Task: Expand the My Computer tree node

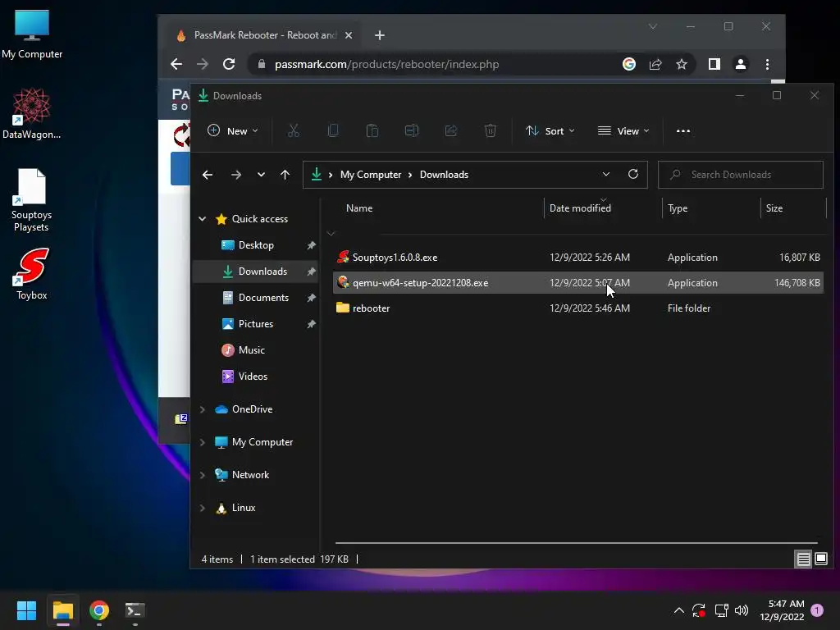Action: 203,442
